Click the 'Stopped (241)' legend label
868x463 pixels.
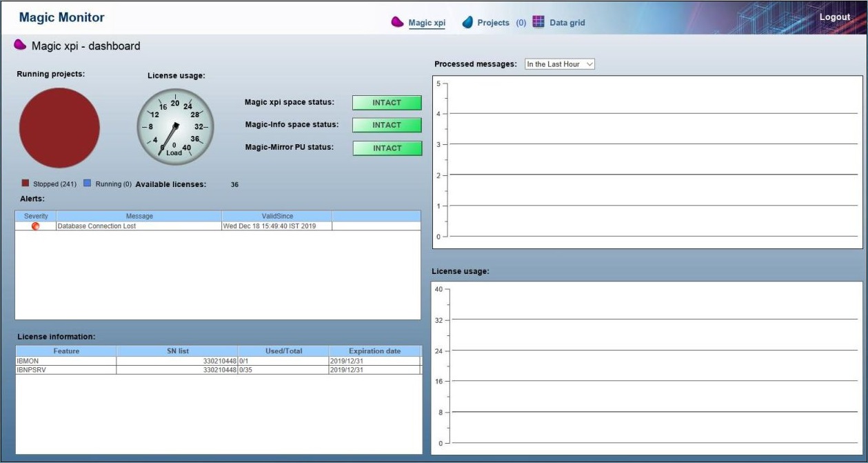point(55,184)
